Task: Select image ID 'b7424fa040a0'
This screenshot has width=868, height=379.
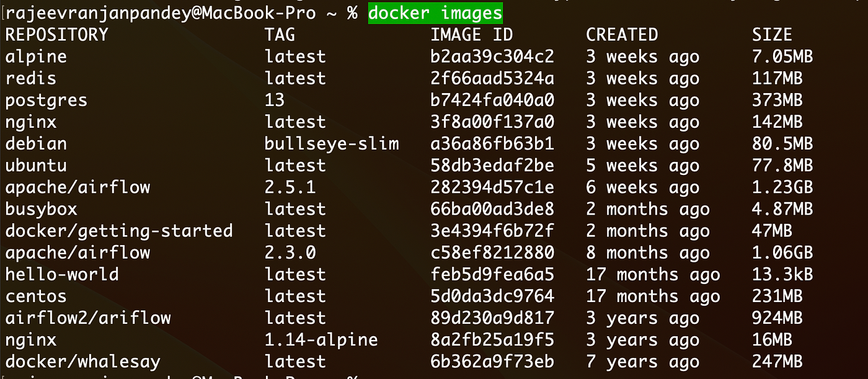Action: [x=492, y=100]
